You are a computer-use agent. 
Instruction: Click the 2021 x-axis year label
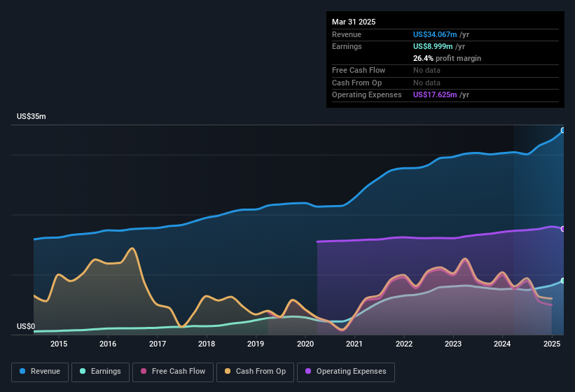[x=354, y=344]
